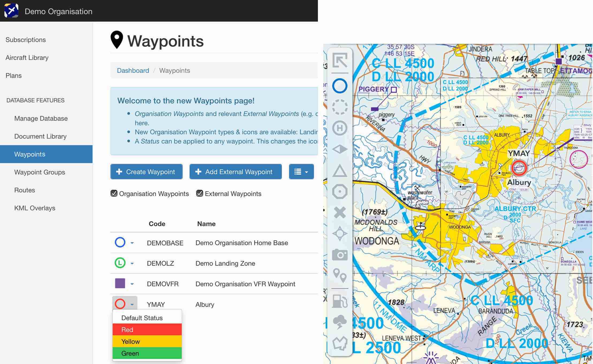The image size is (593, 364).
Task: Click the YMAY code cell
Action: point(156,305)
